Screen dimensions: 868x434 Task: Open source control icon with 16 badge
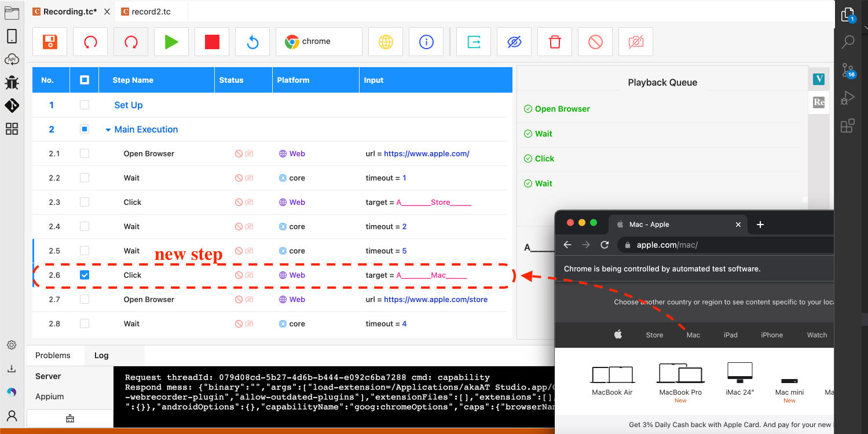(848, 71)
